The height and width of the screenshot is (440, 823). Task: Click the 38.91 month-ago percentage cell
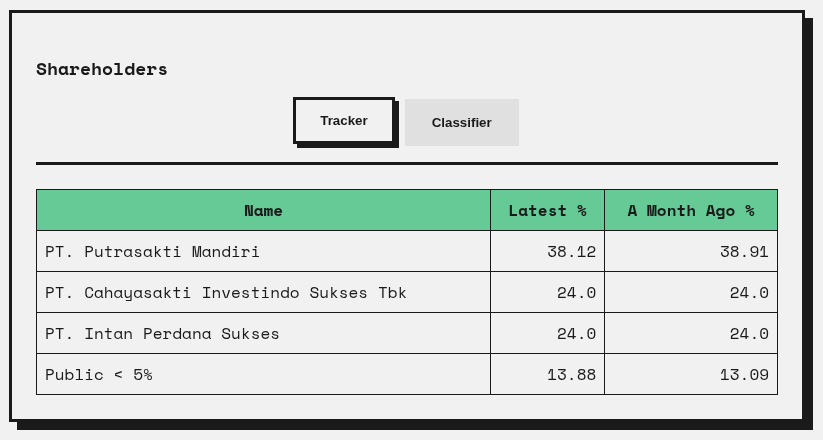click(744, 252)
